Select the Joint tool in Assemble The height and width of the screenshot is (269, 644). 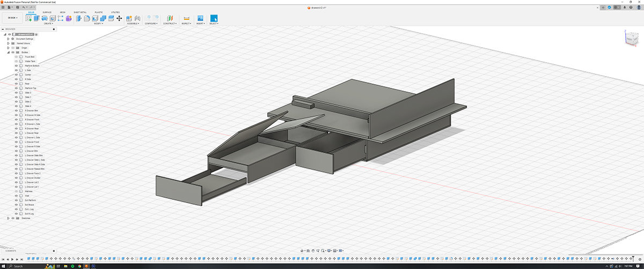coord(137,18)
